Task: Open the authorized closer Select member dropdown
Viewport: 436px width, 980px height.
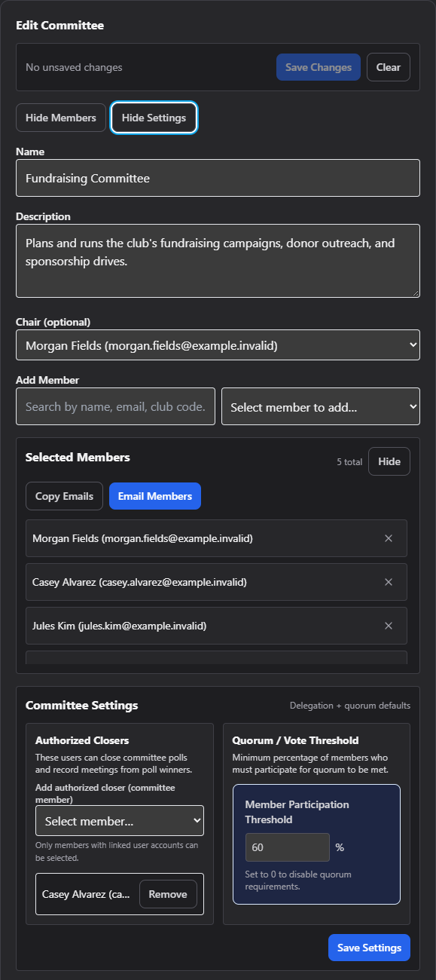Action: pos(120,820)
